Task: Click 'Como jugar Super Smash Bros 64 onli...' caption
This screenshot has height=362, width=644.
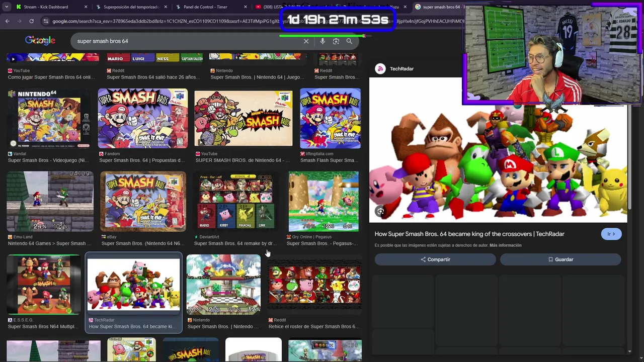Action: [x=51, y=77]
